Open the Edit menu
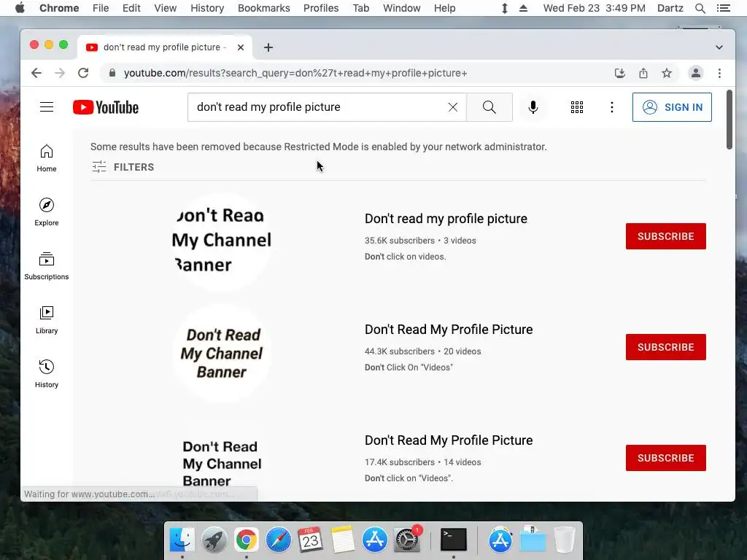747x560 pixels. tap(131, 8)
